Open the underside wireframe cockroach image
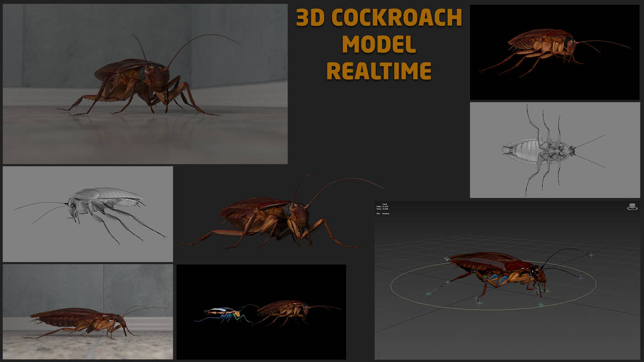Viewport: 644px width, 362px height. pyautogui.click(x=554, y=150)
